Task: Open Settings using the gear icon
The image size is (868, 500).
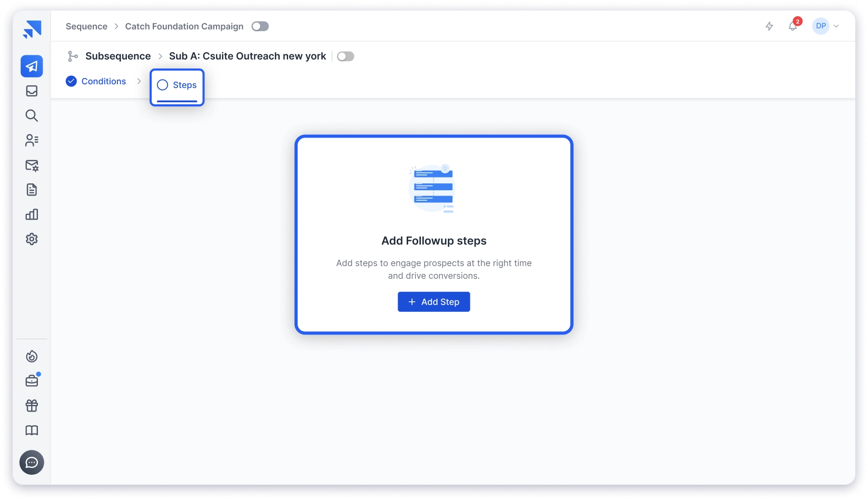Action: click(32, 239)
